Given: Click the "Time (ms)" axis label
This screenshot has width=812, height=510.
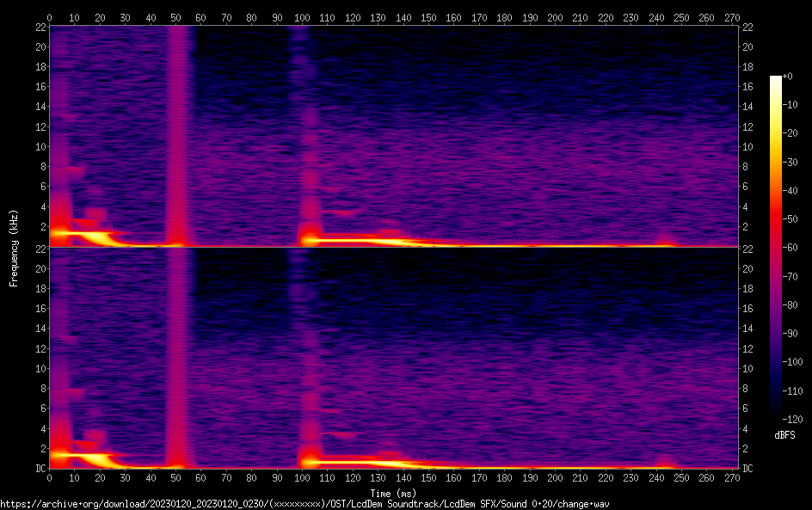Looking at the screenshot, I should coord(393,494).
